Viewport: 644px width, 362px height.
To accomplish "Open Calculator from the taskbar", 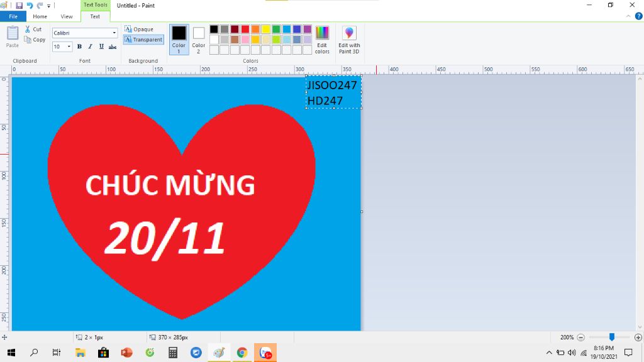I will (173, 353).
